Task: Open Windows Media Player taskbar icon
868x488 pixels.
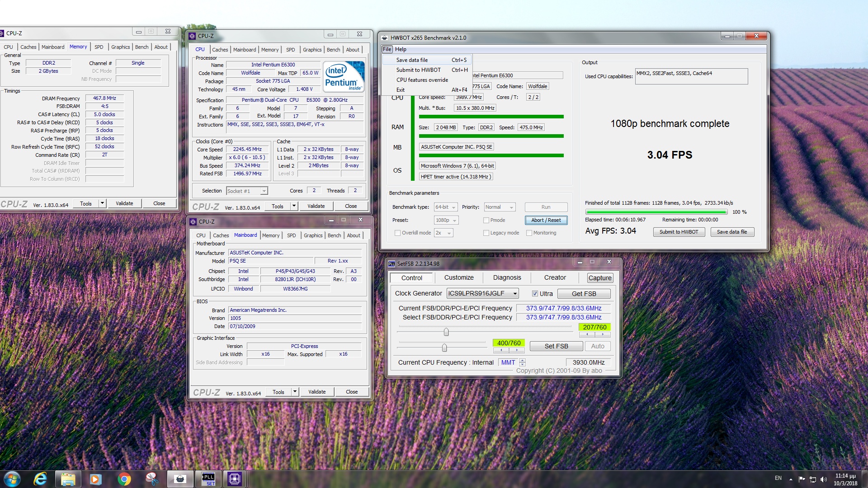Action: (x=95, y=479)
